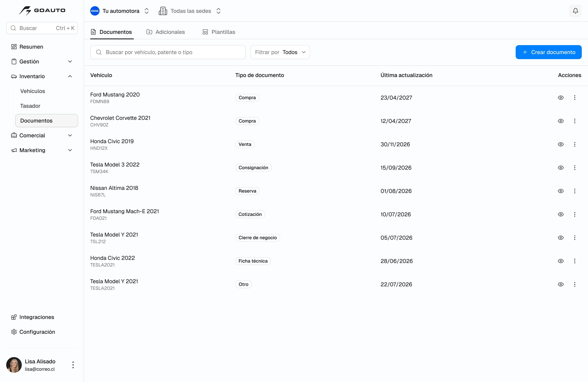Open the Todas las sedes selector
588x382 pixels.
pos(190,11)
